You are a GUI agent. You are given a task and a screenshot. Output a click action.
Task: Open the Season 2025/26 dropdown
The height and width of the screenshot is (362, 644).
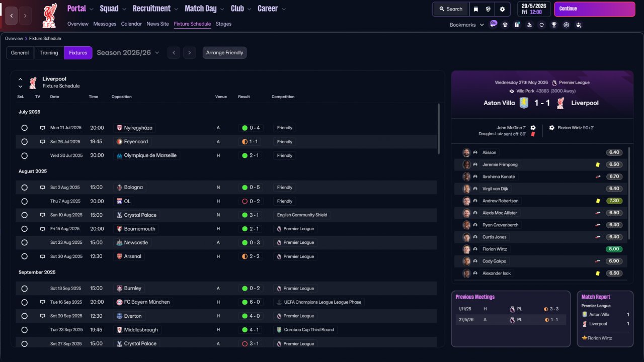pyautogui.click(x=128, y=53)
